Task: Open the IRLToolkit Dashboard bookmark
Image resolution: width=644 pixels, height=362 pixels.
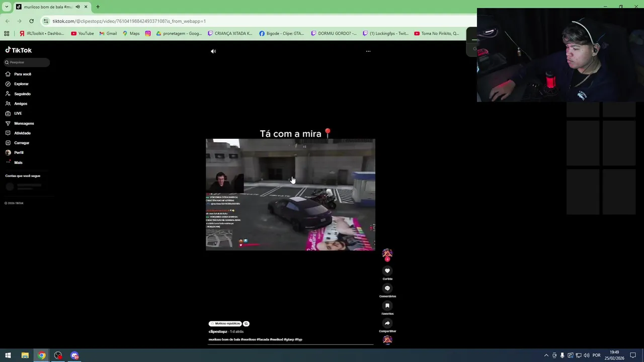Action: pyautogui.click(x=42, y=34)
